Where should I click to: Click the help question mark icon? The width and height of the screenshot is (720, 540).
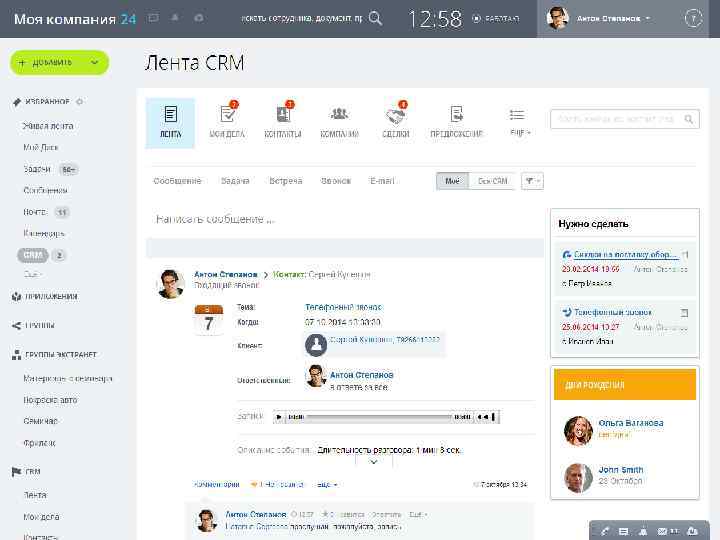point(693,19)
